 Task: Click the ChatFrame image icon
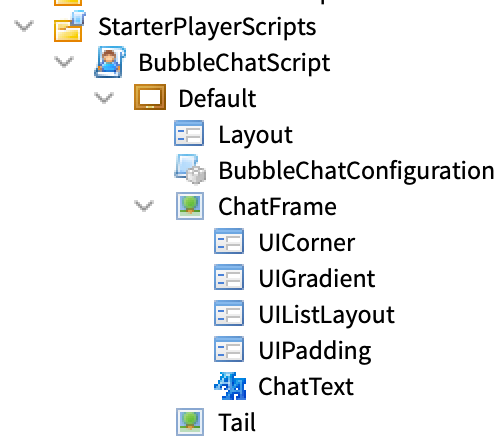(x=190, y=206)
